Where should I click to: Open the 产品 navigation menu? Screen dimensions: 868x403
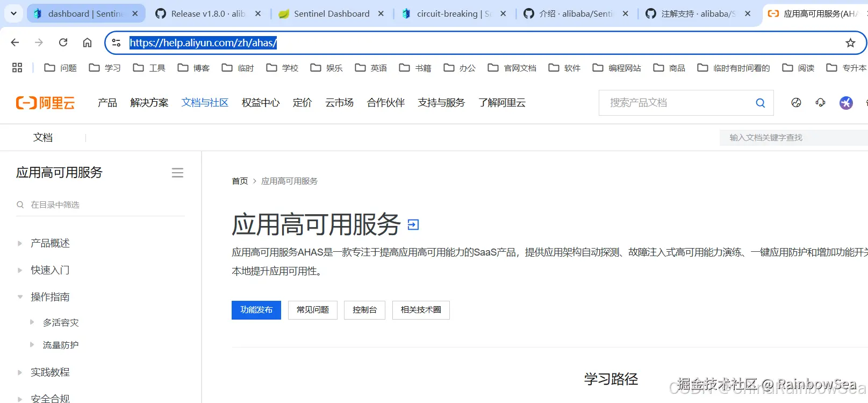[x=107, y=102]
